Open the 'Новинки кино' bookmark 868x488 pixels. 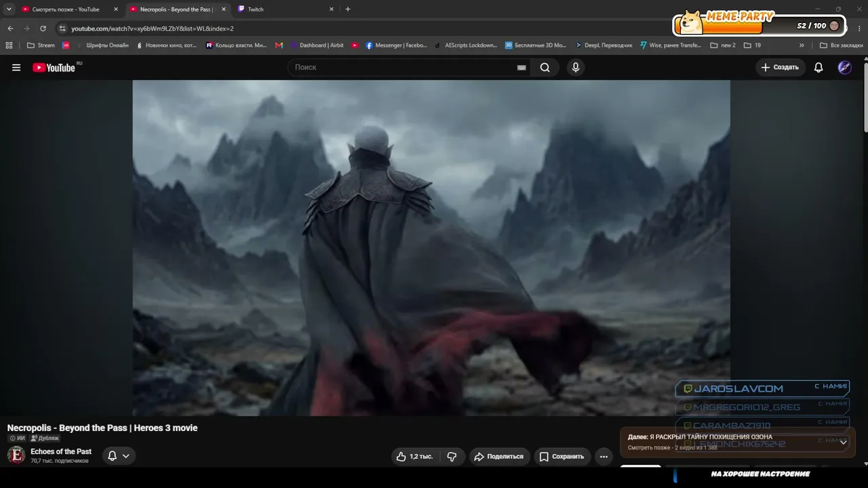(166, 45)
